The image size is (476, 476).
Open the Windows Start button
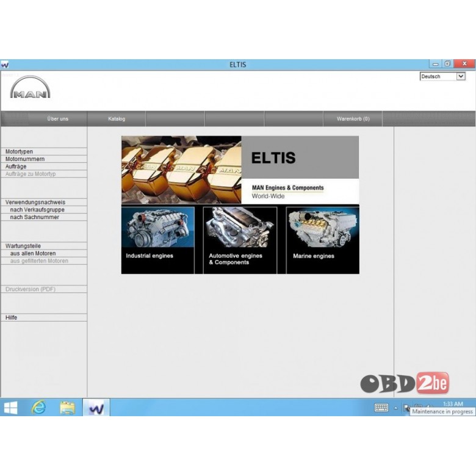pos(10,408)
